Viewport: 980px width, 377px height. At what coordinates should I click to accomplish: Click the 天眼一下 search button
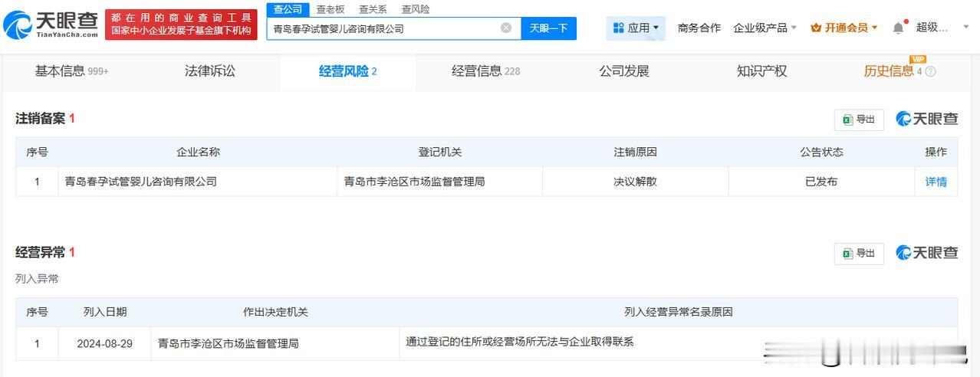[x=549, y=28]
